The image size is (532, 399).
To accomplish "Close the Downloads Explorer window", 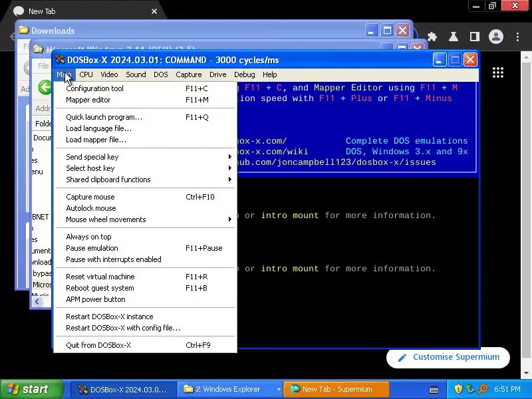I will 403,31.
